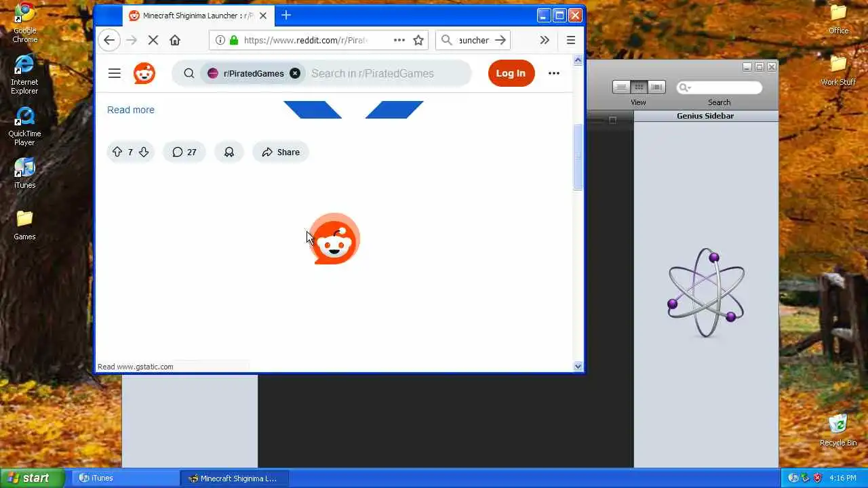Bookmark this page with the star icon
This screenshot has width=868, height=488.
[418, 40]
